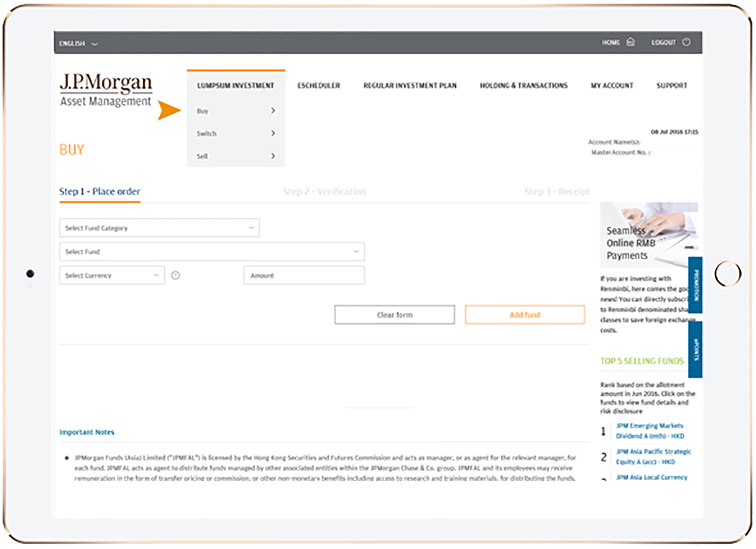Open the Select Fund Category dropdown
Viewport: 756px width, 549px height.
159,228
